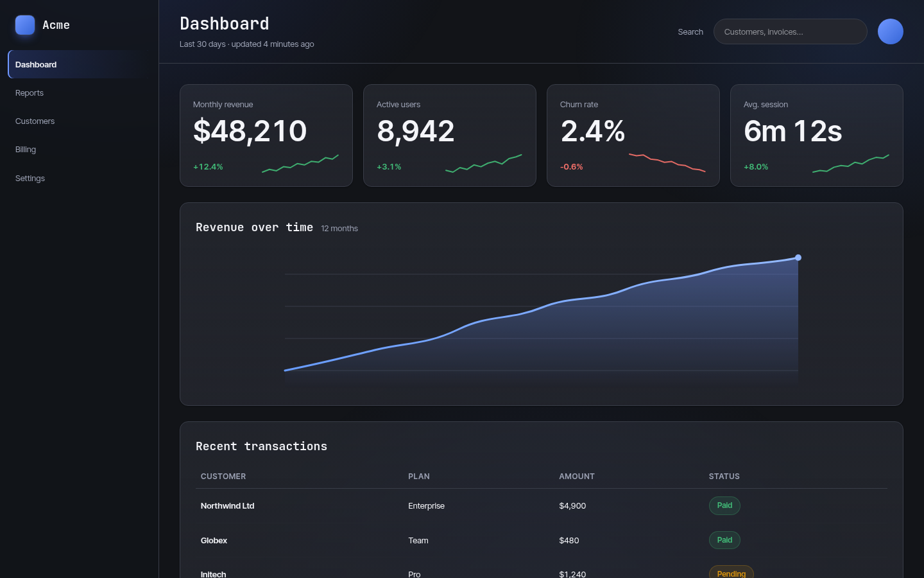
Task: Click the blue Acme logo icon
Action: (25, 25)
